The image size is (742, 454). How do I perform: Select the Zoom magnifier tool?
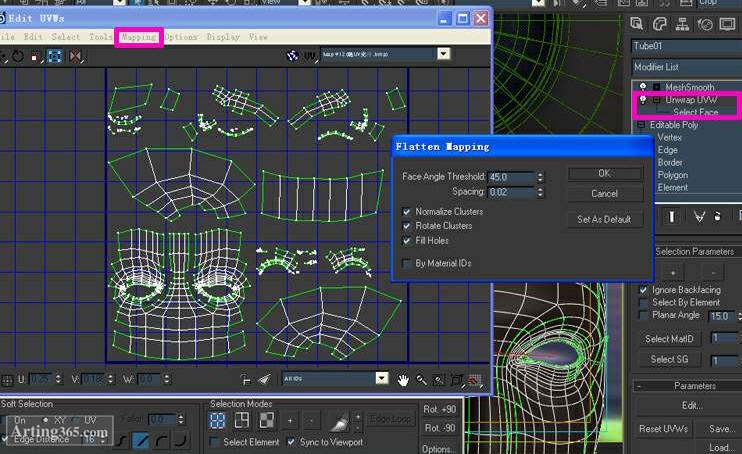[421, 380]
